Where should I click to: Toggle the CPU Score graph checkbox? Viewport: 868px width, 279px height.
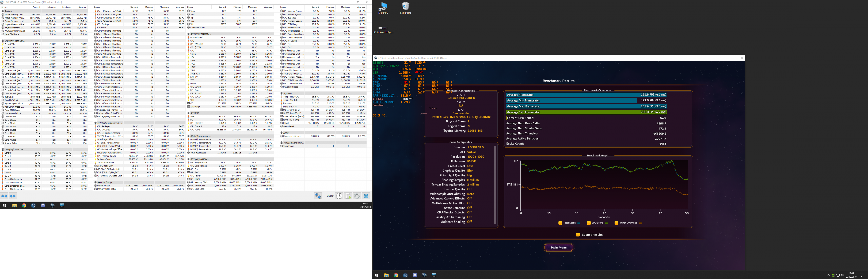589,223
